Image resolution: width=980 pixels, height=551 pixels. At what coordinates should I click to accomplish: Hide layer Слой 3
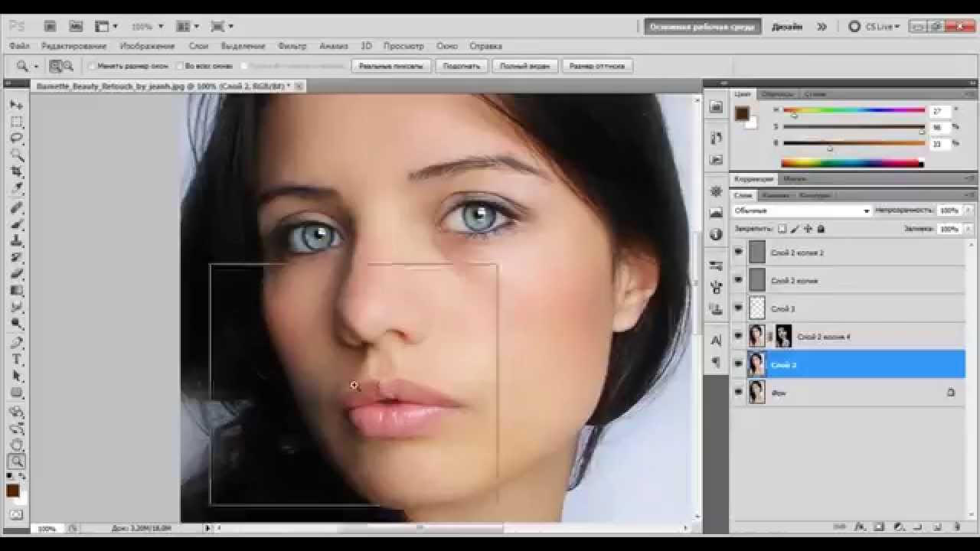tap(738, 308)
